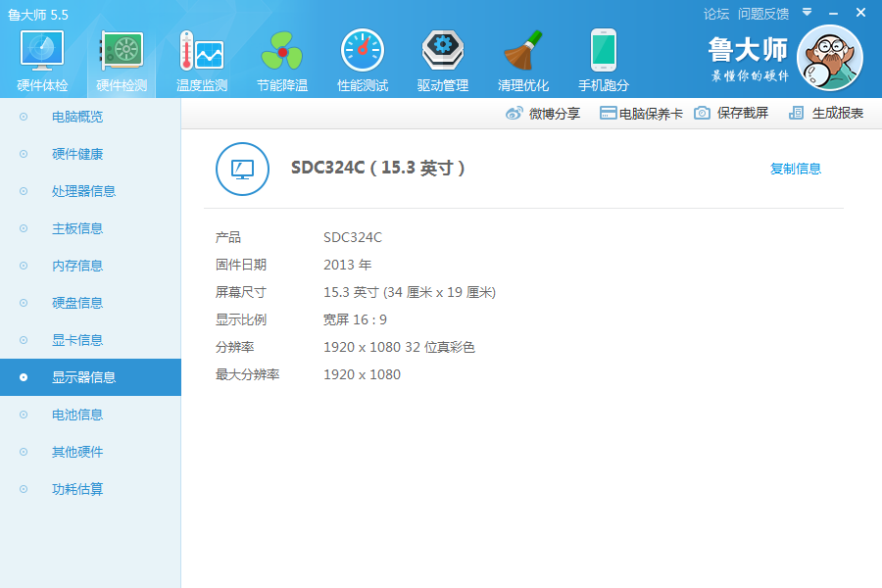Open 驱动管理 driver management
The width and height of the screenshot is (882, 588).
[442, 56]
